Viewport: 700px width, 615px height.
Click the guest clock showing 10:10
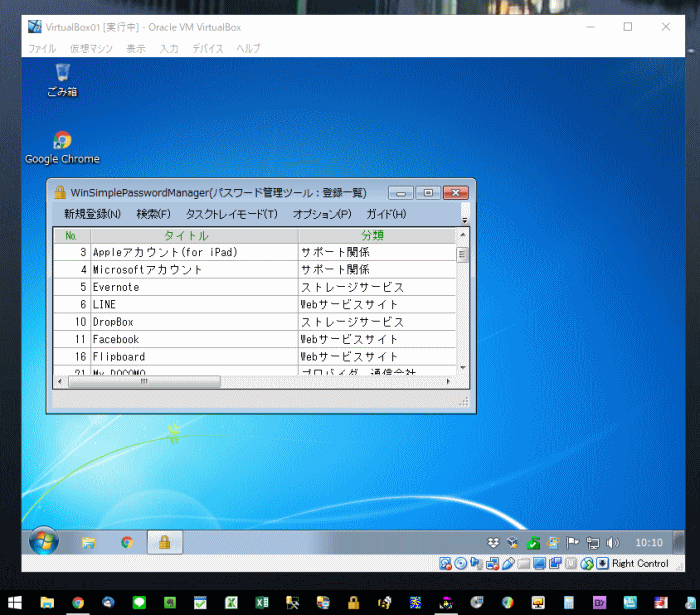click(649, 543)
